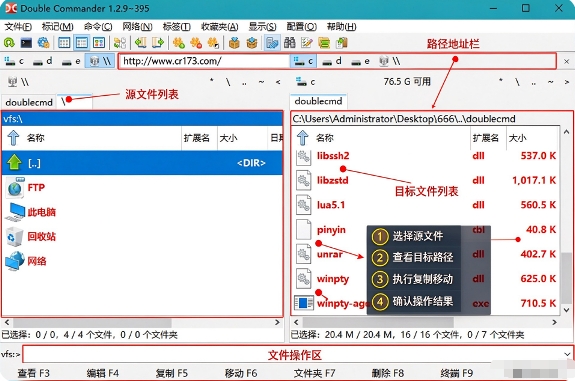The width and height of the screenshot is (575, 381).
Task: Switch to brief view mode icon
Action: point(64,43)
